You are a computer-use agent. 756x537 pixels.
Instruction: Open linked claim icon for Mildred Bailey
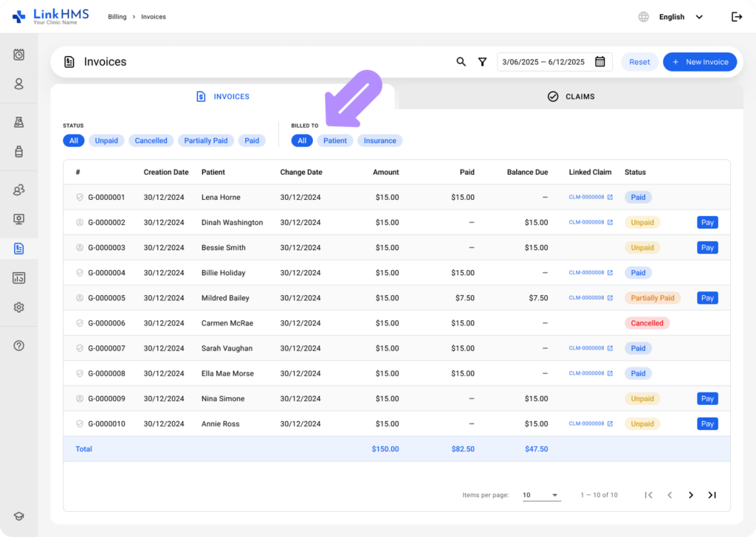tap(610, 298)
